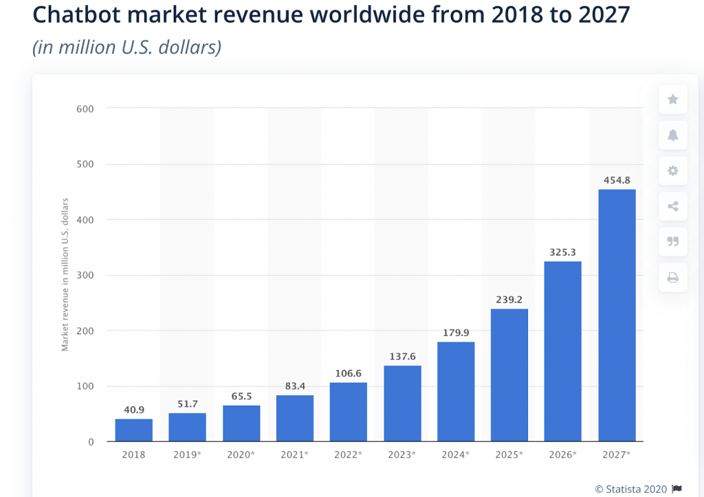Select the 2023 bar showing 137.6

pos(402,403)
